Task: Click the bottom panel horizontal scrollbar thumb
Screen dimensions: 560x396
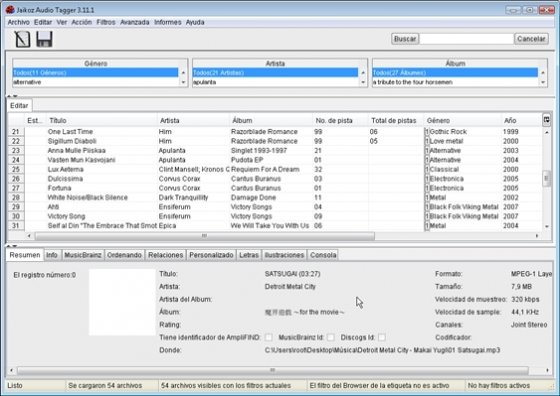Action: tap(272, 370)
